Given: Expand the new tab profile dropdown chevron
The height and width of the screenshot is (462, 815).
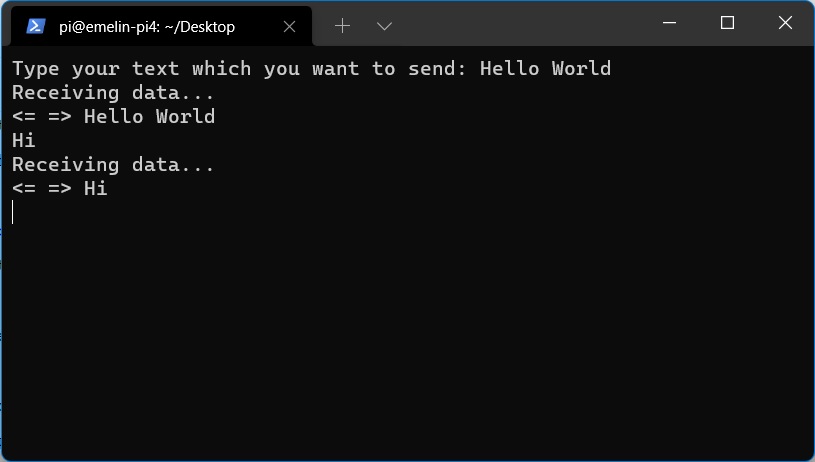Looking at the screenshot, I should pyautogui.click(x=384, y=26).
